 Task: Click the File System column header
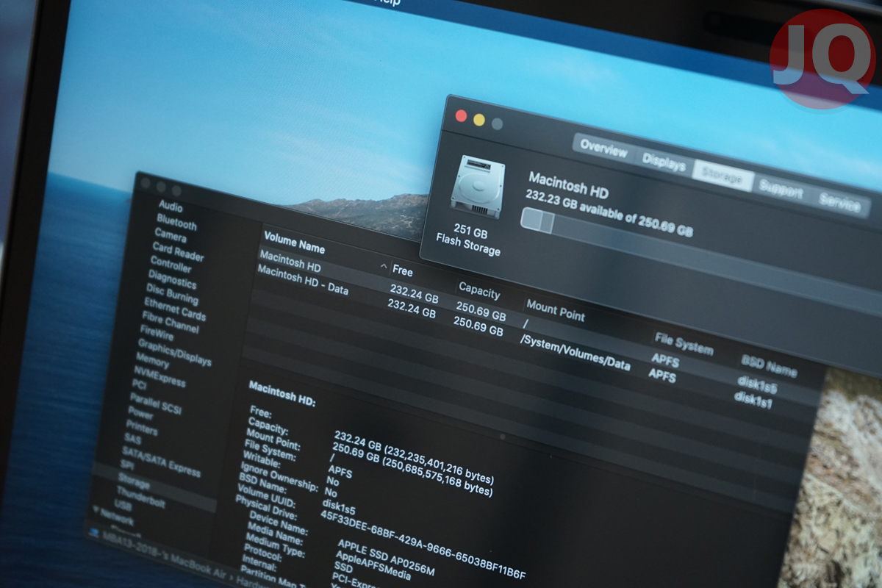click(684, 343)
